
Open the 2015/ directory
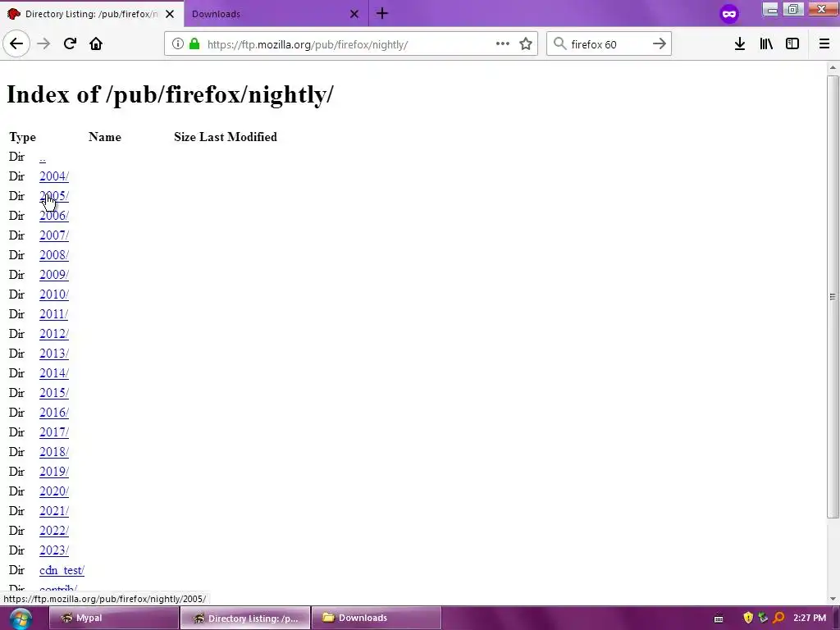53,393
